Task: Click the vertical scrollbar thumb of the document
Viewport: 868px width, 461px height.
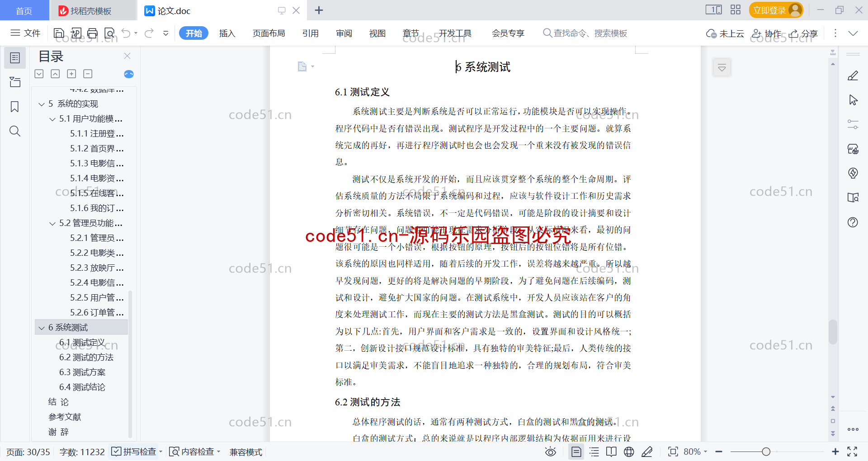Action: coord(833,332)
